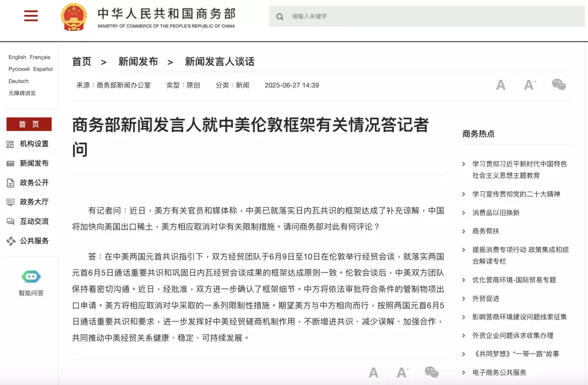Click the 机构设置 grid icon

point(10,144)
